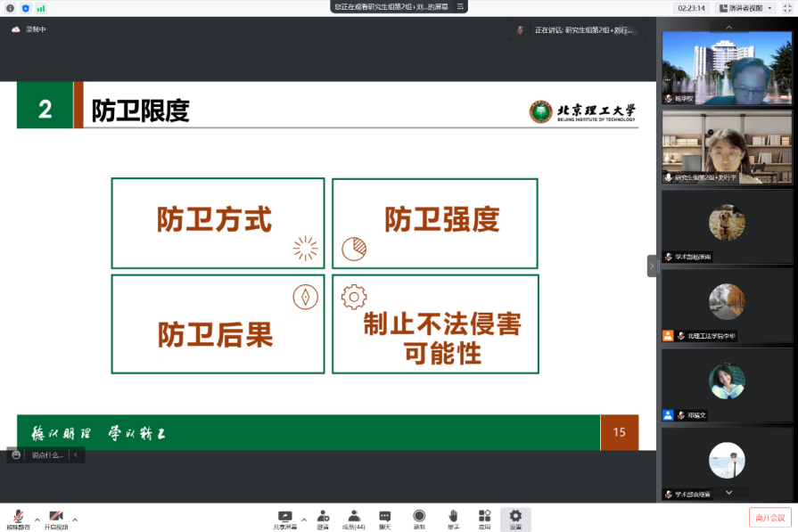Open the screen-sharing banner menu icon

[x=460, y=6]
